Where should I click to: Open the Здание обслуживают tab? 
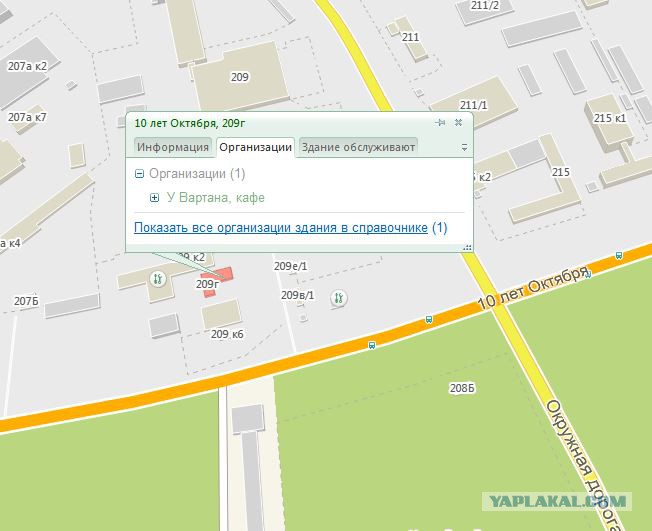click(358, 147)
